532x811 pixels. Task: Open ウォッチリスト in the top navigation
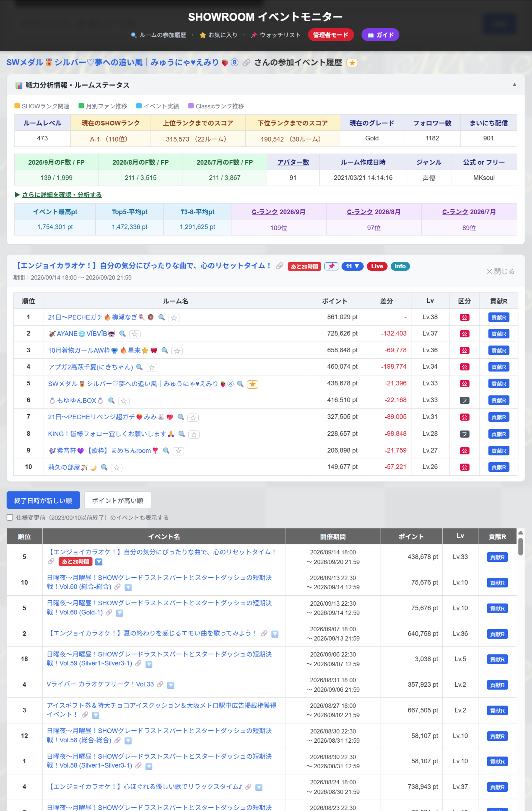[276, 35]
